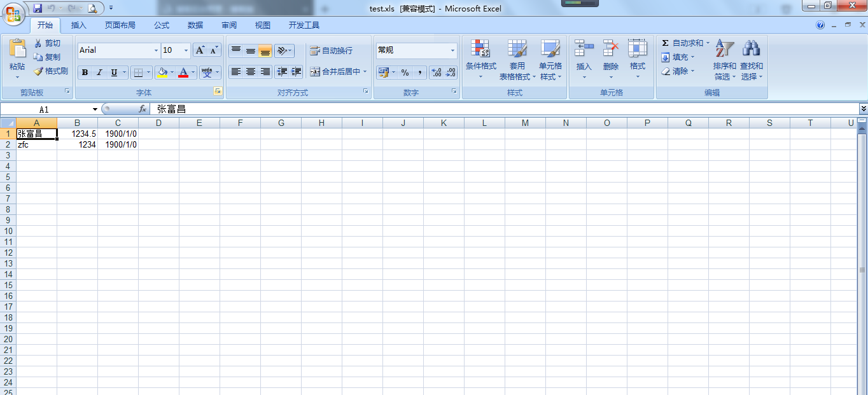Expand the formula bar
868x395 pixels.
pos(863,109)
